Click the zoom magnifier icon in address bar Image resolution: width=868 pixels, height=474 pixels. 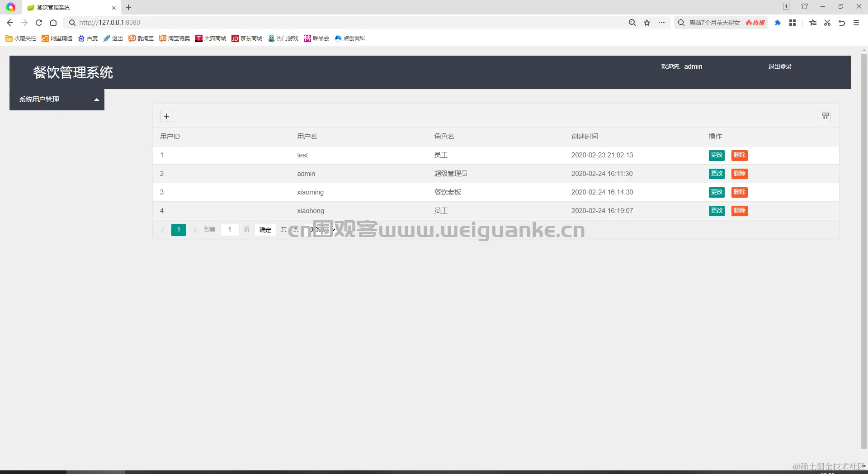coord(632,23)
